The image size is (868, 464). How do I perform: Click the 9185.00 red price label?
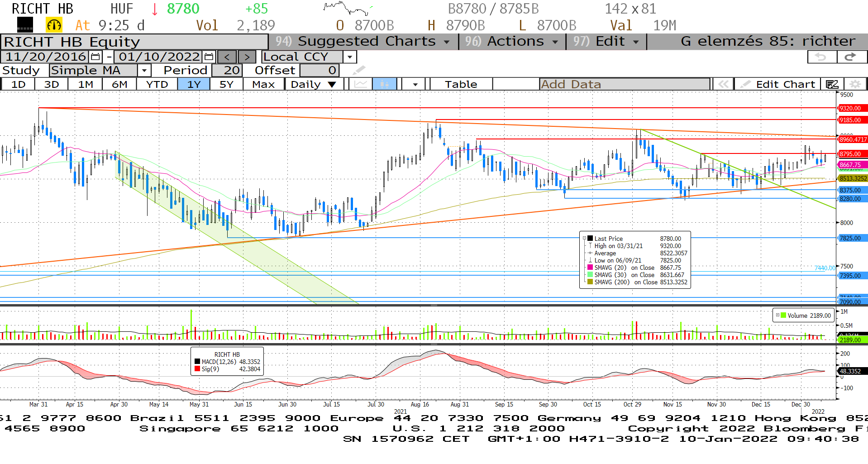click(853, 120)
